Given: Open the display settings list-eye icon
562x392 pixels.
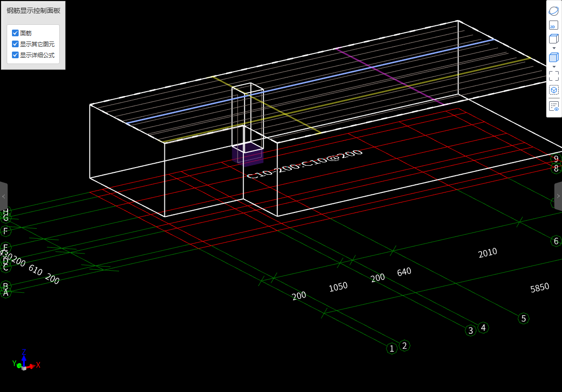Looking at the screenshot, I should pos(554,106).
